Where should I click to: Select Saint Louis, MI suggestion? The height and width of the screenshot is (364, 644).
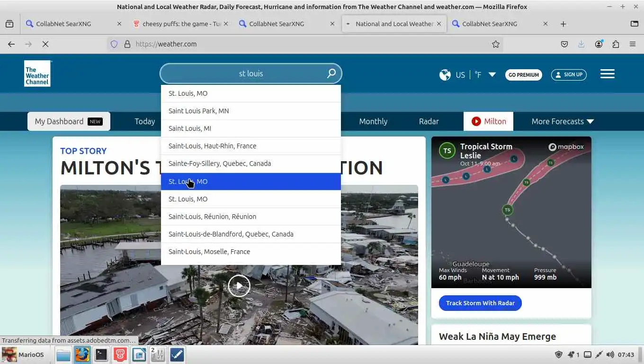(251, 128)
